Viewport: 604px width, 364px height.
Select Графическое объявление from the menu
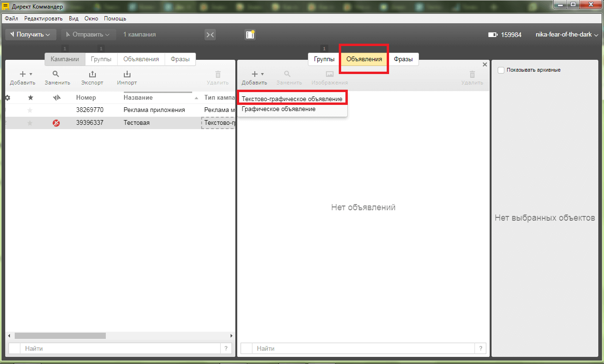click(279, 109)
